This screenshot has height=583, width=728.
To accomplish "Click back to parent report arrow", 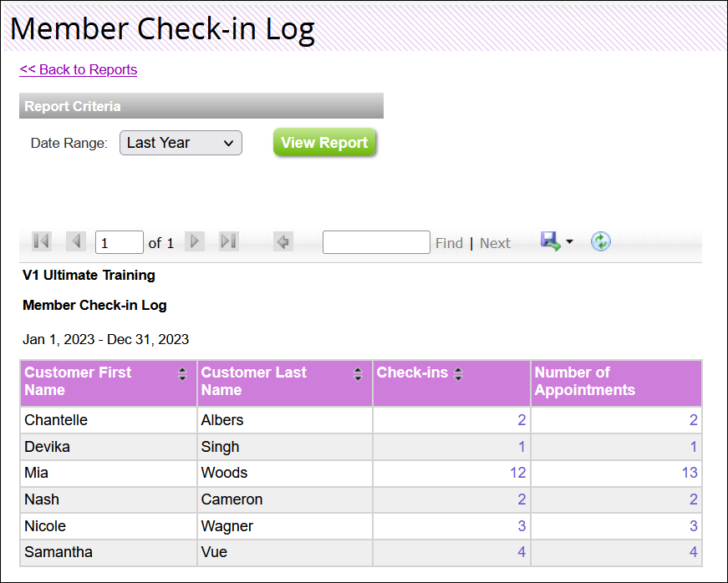I will [x=283, y=241].
